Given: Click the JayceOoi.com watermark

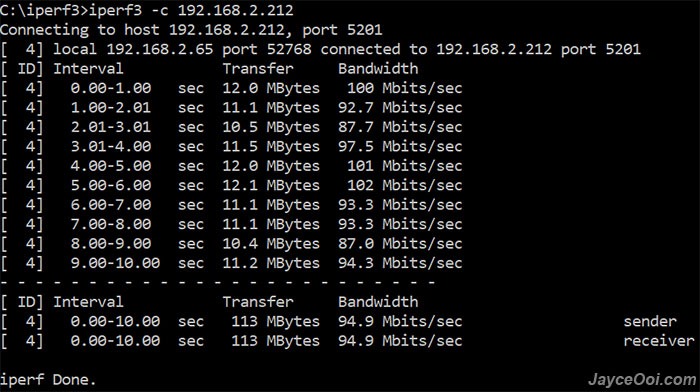Looking at the screenshot, I should point(642,379).
